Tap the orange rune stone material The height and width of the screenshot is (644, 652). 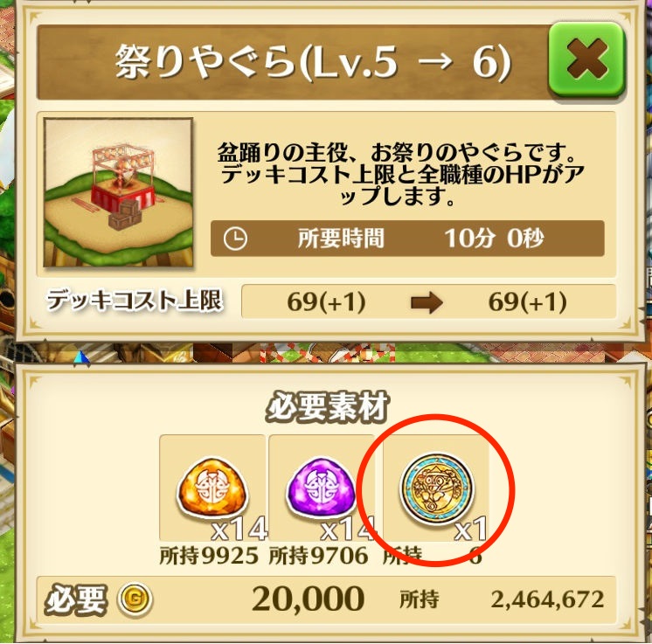point(212,489)
